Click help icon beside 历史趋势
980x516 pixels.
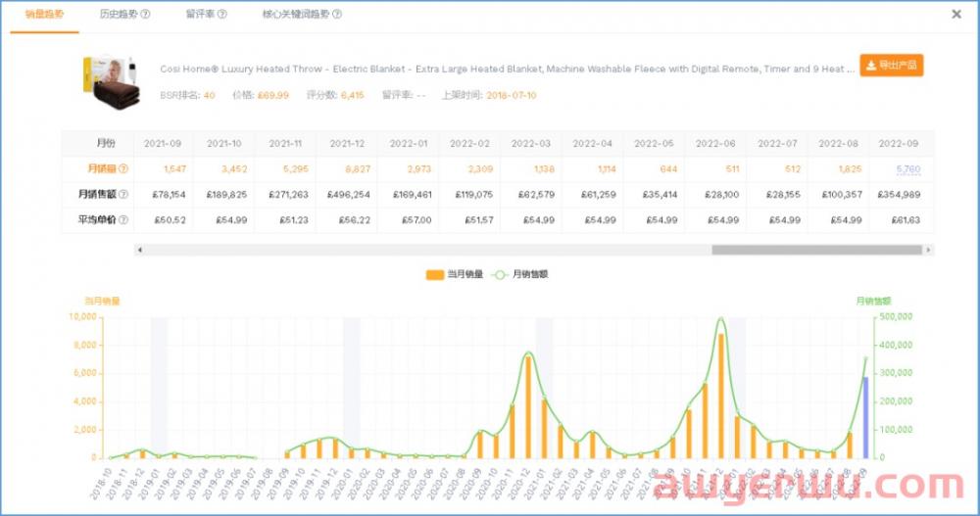(x=146, y=14)
